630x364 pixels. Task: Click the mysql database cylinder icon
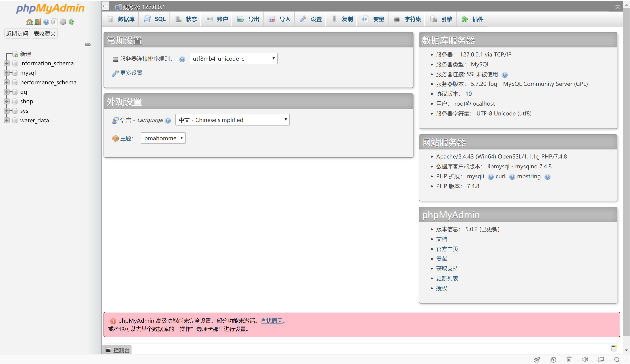pos(15,73)
